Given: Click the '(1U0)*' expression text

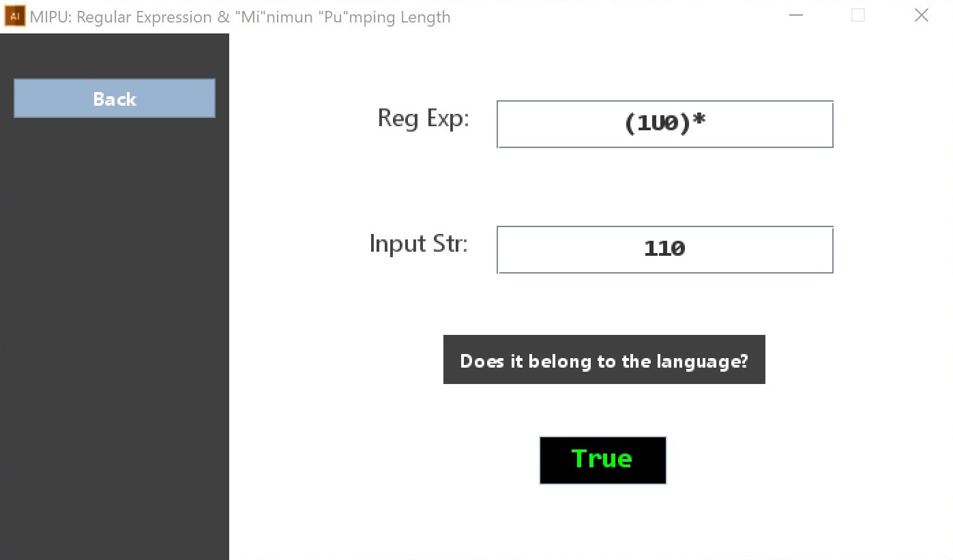Looking at the screenshot, I should [664, 123].
